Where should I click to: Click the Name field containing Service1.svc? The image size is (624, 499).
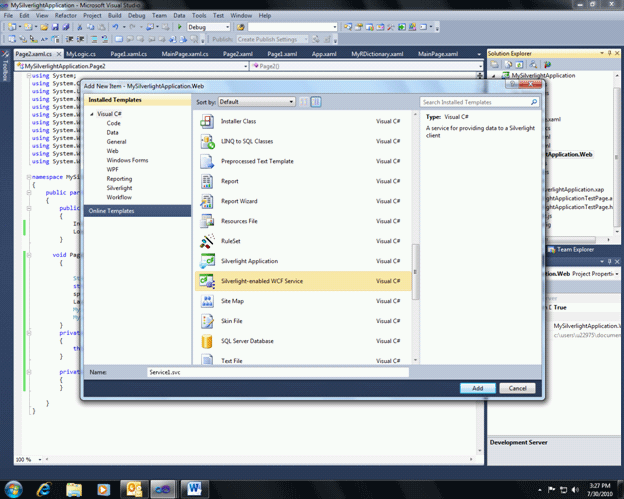[278, 372]
